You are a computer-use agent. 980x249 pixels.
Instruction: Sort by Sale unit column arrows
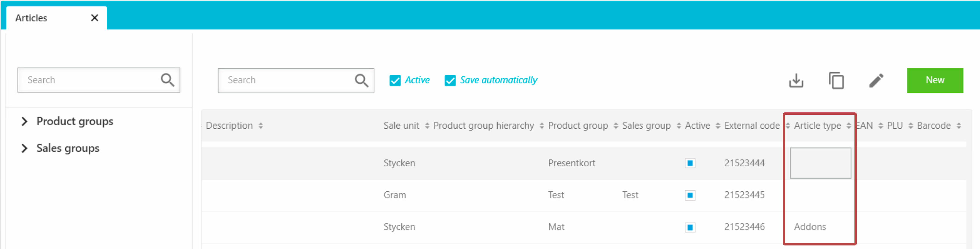pyautogui.click(x=427, y=126)
